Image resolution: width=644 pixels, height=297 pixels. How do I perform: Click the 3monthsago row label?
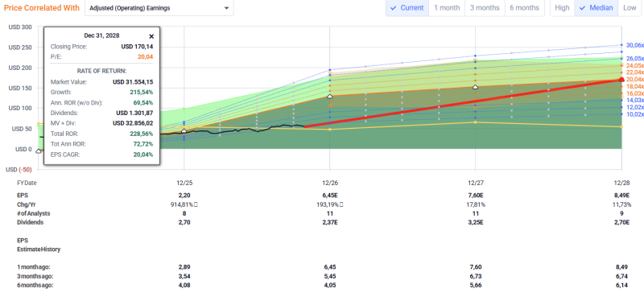click(35, 276)
